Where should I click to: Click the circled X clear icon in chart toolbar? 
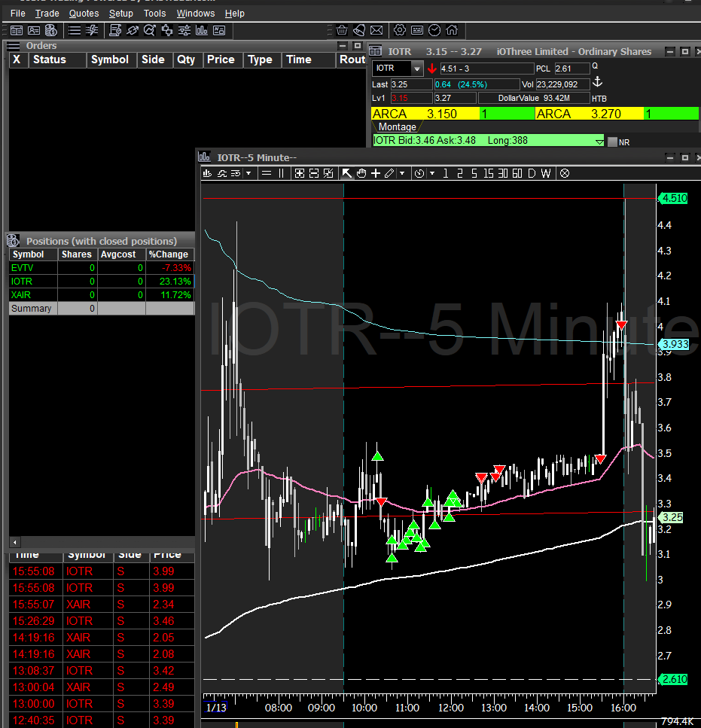point(565,174)
